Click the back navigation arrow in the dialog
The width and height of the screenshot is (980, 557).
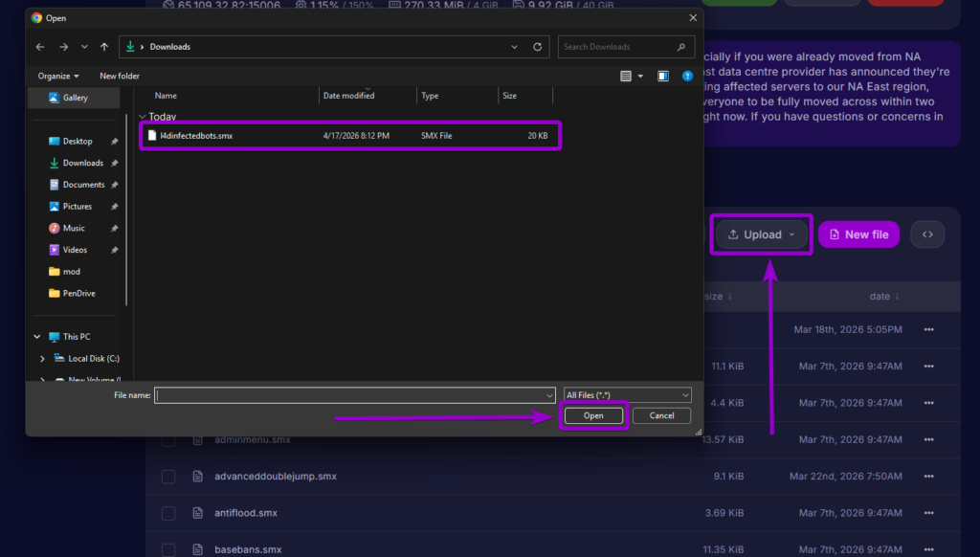pyautogui.click(x=39, y=46)
